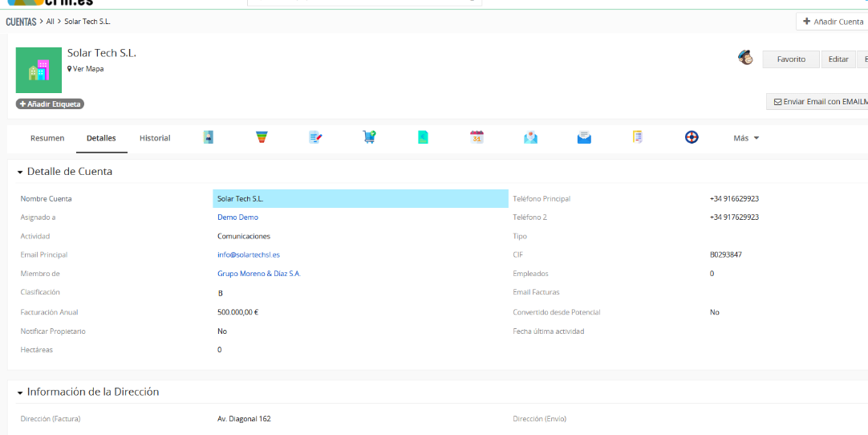Viewport: 868px width, 435px height.
Task: Click the All breadcrumb link
Action: tap(51, 22)
